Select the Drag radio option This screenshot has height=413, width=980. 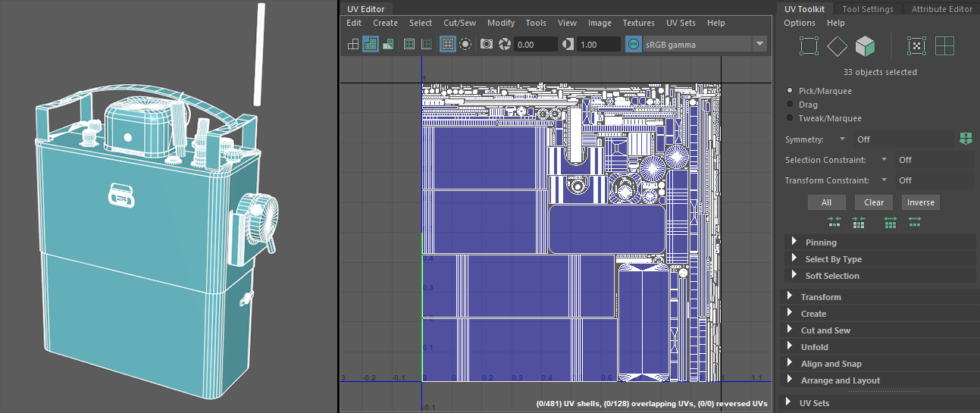791,105
